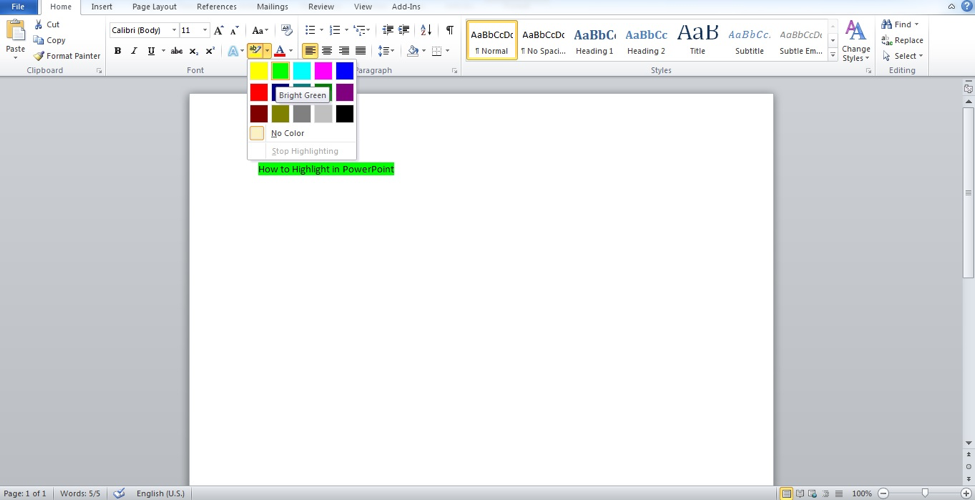Open the Calibri (Body) font name dropdown
The image size is (975, 500).
coord(174,30)
